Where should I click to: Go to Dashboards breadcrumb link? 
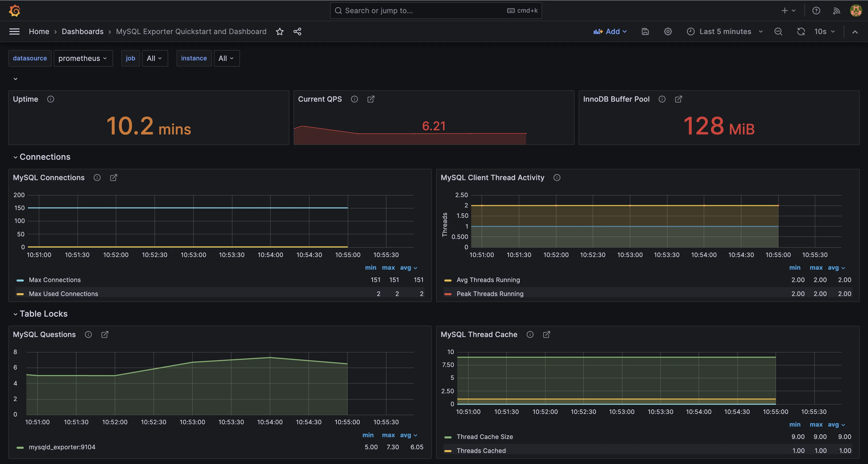click(x=83, y=32)
